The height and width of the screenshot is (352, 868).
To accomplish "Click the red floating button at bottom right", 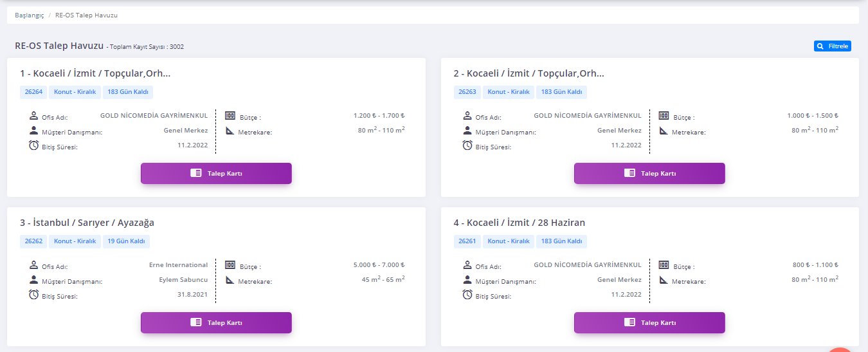I will point(841,348).
